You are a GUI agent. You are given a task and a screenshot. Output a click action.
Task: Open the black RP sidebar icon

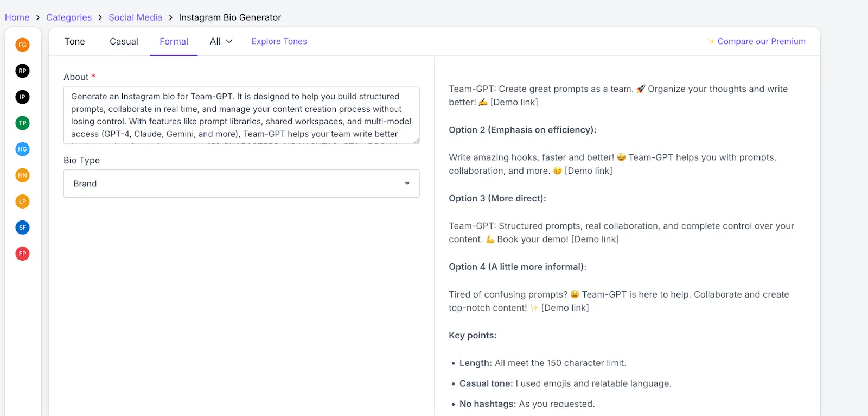[x=22, y=71]
